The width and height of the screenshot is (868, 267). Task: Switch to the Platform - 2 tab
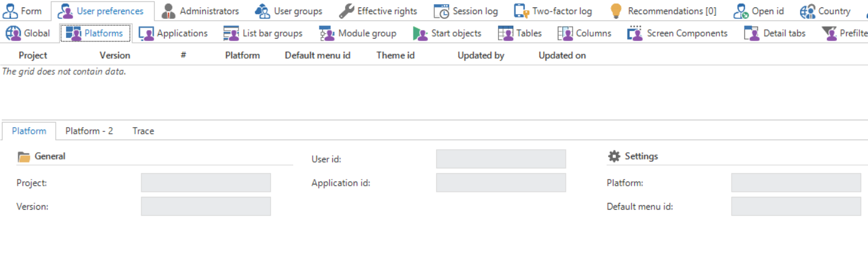click(89, 131)
